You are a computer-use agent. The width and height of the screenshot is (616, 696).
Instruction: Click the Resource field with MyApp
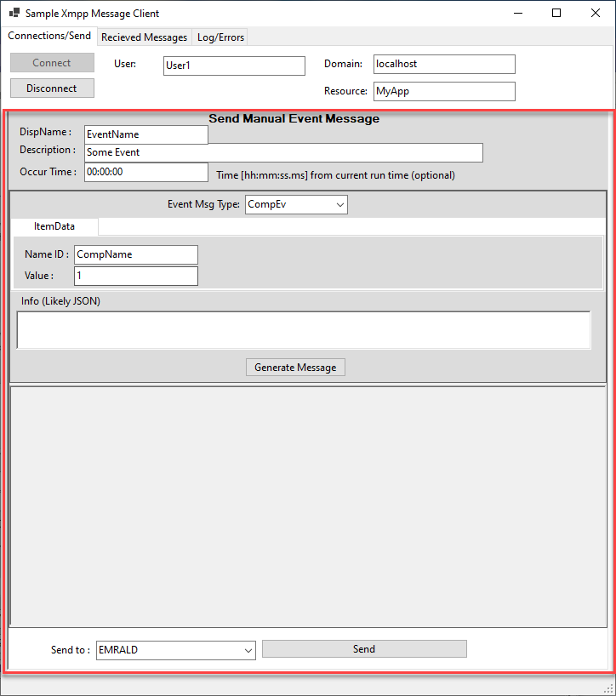pos(443,91)
